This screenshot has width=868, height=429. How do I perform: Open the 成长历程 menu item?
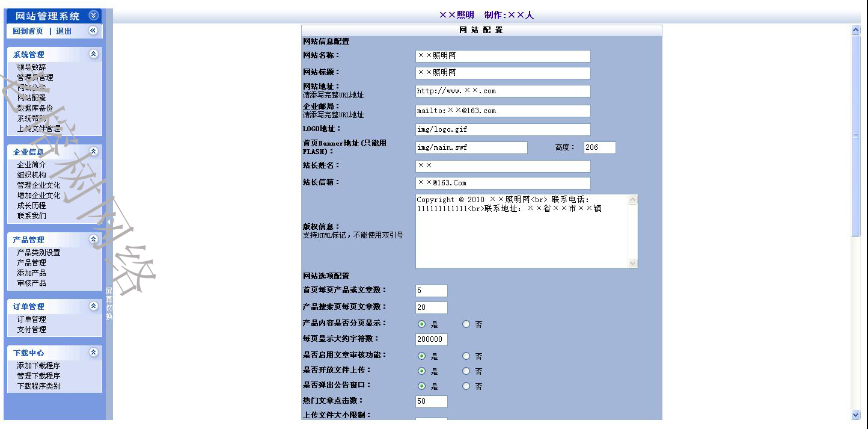pyautogui.click(x=31, y=206)
